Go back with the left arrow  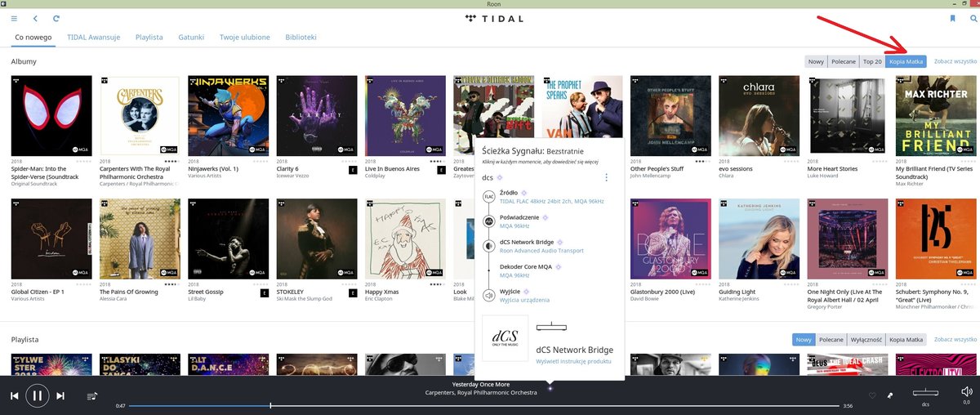[x=35, y=18]
